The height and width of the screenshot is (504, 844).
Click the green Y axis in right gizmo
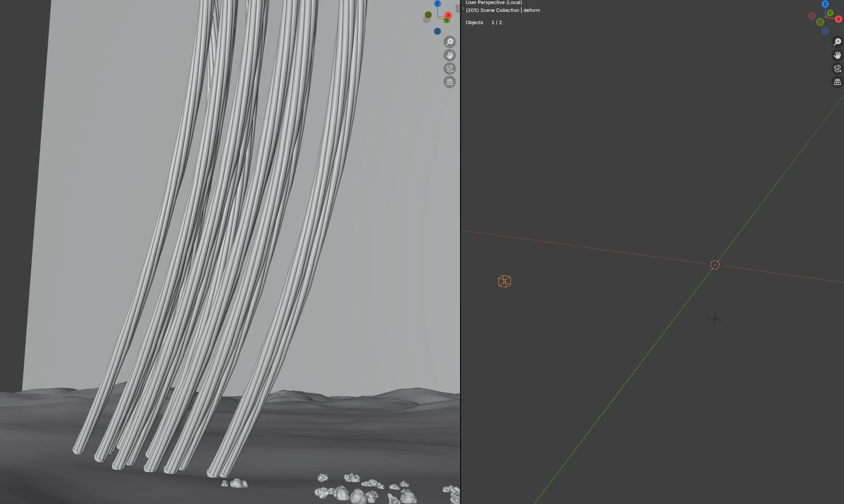point(830,13)
